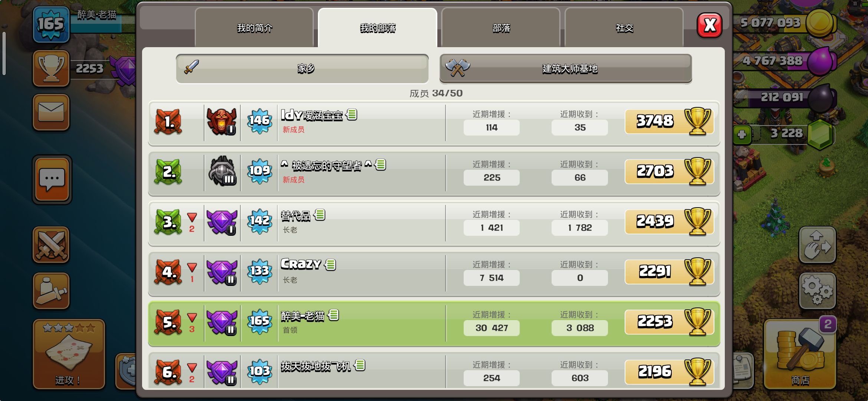Image resolution: width=868 pixels, height=401 pixels.
Task: Switch to the 建筑大师基地 builder base toggle
Action: pyautogui.click(x=566, y=69)
